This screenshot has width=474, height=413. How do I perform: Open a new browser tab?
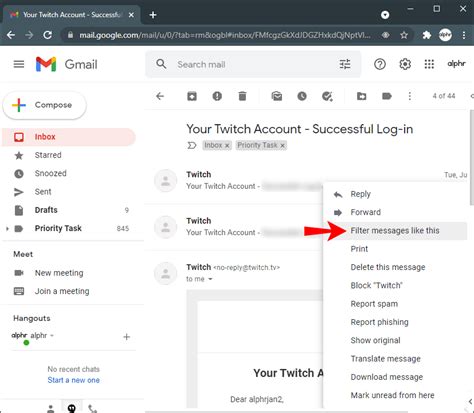(153, 15)
